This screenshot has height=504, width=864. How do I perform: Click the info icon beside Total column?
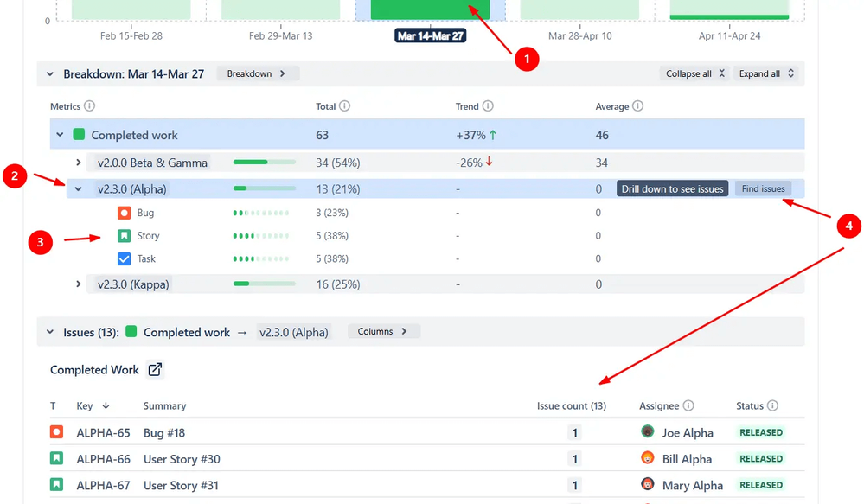(x=344, y=105)
